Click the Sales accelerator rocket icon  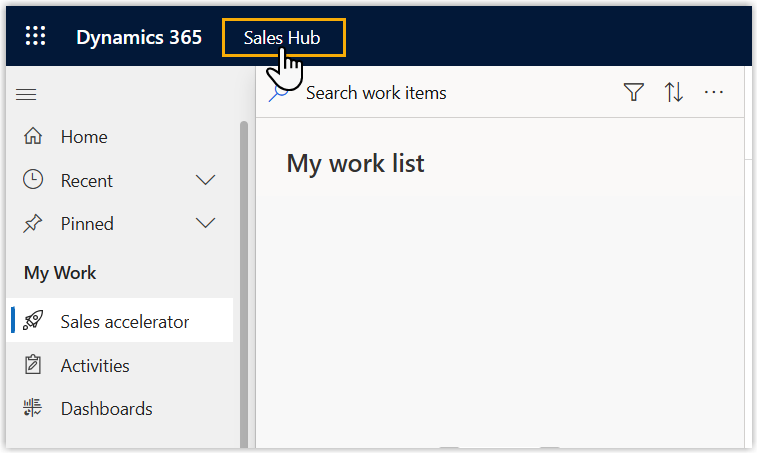click(33, 321)
